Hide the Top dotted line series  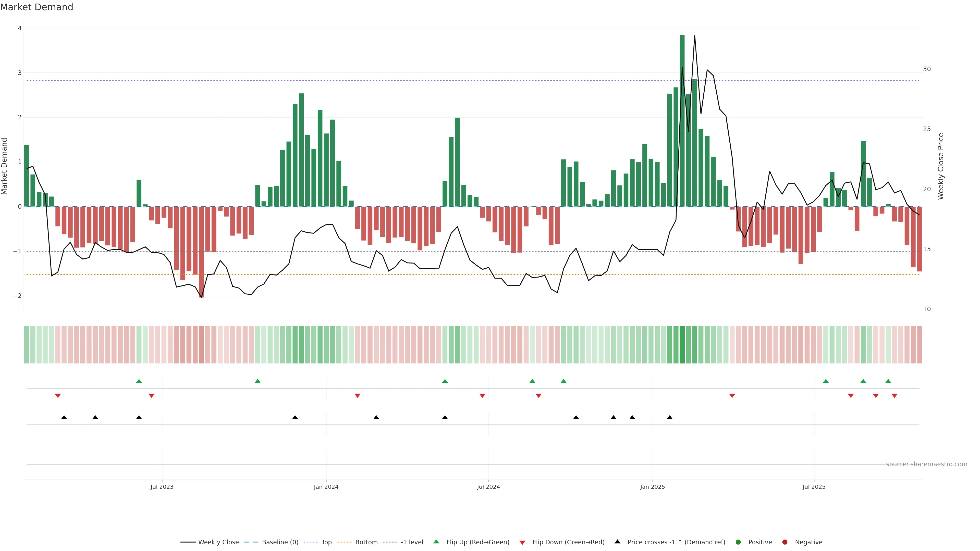326,542
